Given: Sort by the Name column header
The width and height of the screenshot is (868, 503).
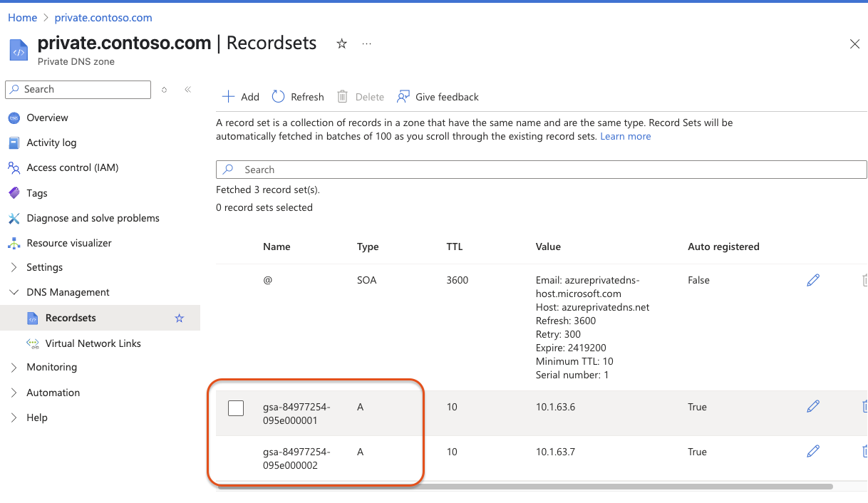Looking at the screenshot, I should 277,247.
